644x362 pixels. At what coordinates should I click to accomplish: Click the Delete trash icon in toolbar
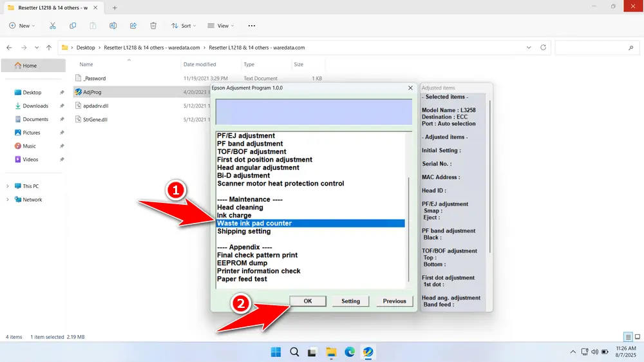coord(153,26)
